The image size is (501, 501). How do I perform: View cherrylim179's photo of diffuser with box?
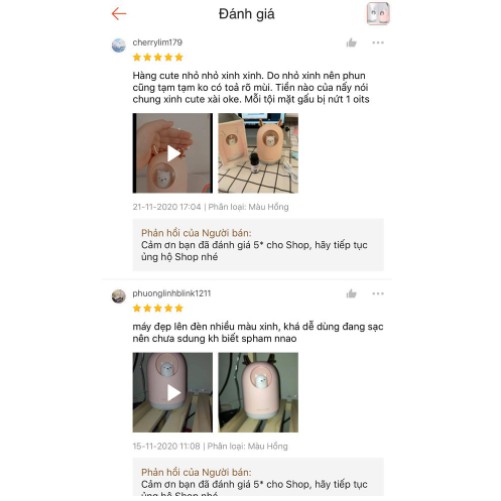pyautogui.click(x=258, y=153)
